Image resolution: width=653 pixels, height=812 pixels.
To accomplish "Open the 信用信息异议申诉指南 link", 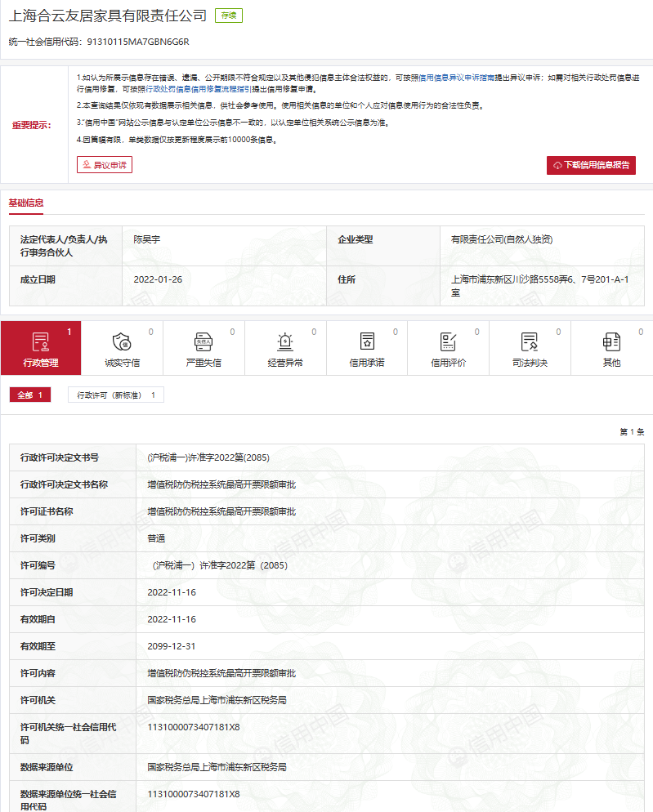I will (458, 76).
